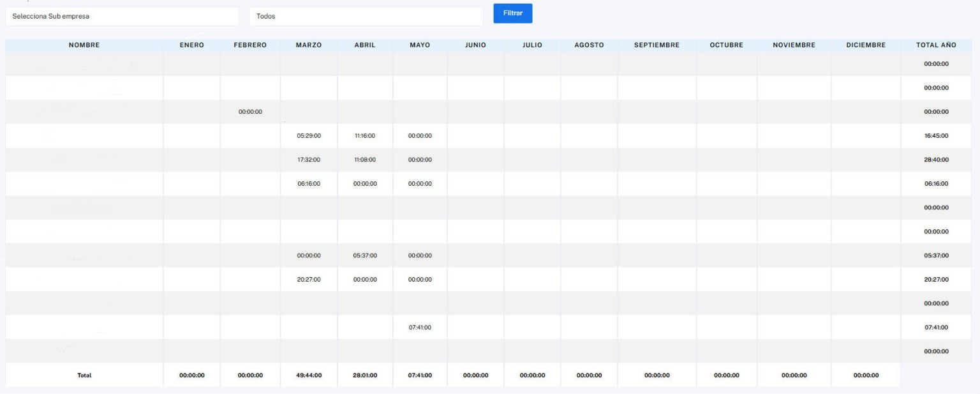Click the 07:41:00 MAYO cell in employee row

coord(420,328)
